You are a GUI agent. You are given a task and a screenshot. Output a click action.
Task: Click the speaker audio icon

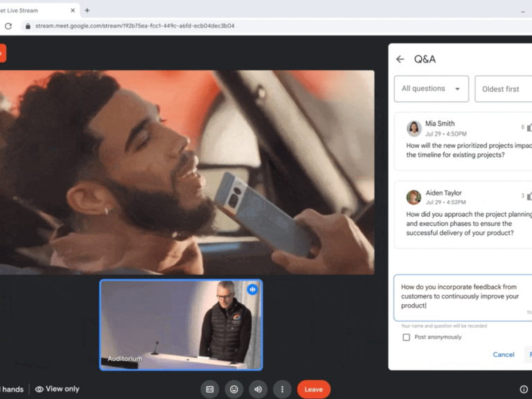[258, 389]
